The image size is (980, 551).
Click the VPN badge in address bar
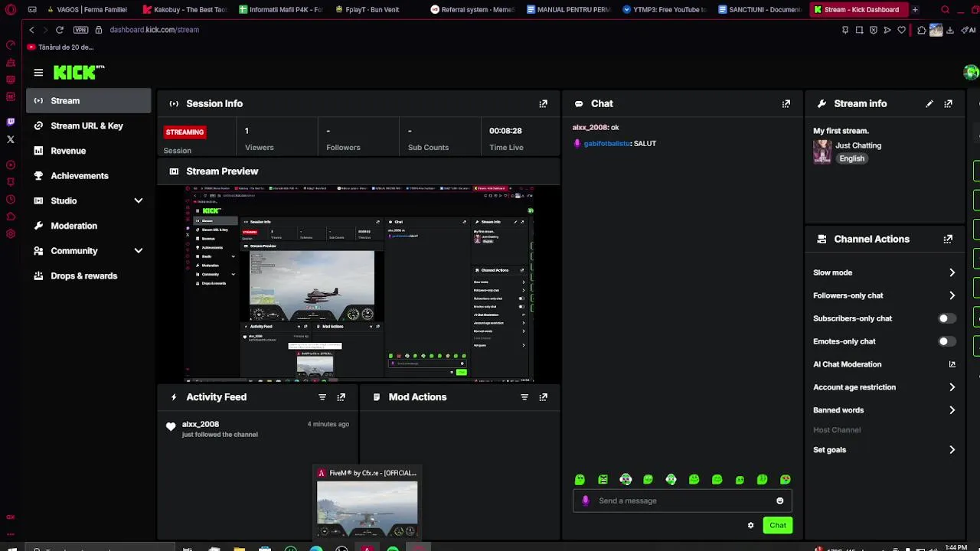(80, 30)
